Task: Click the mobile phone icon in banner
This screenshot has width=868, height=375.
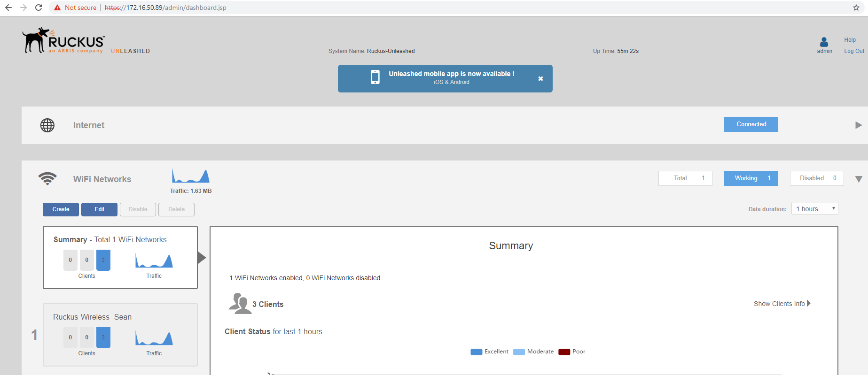Action: 375,77
